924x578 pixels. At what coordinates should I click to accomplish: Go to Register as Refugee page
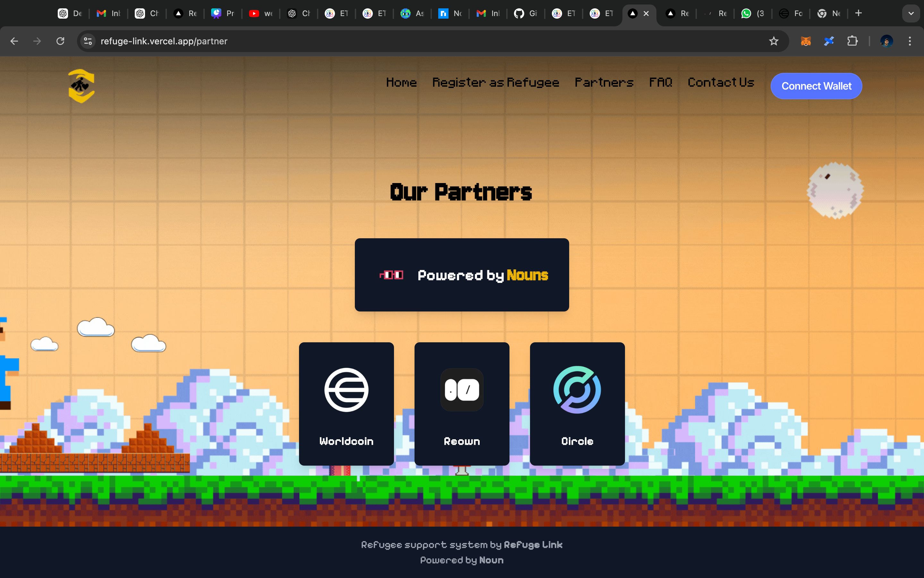point(496,83)
